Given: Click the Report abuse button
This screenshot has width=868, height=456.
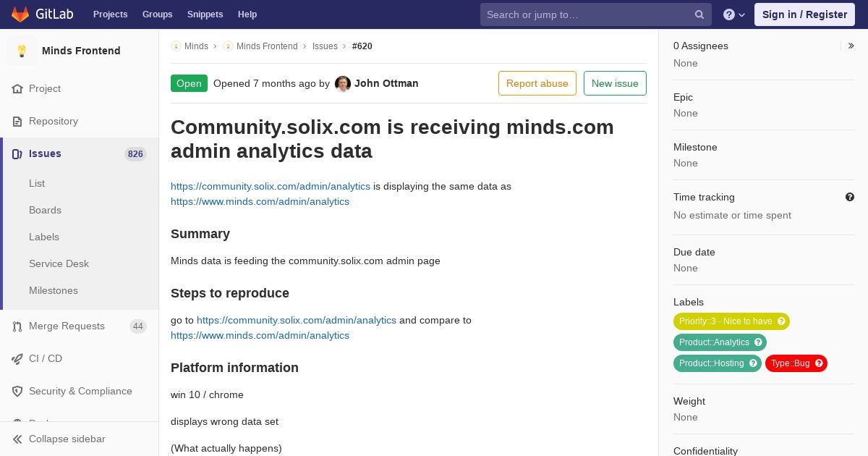Looking at the screenshot, I should tap(537, 83).
